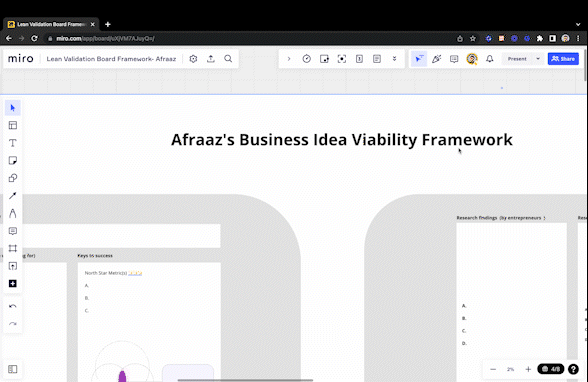Image resolution: width=588 pixels, height=382 pixels.
Task: Zoom in with plus button
Action: (528, 369)
